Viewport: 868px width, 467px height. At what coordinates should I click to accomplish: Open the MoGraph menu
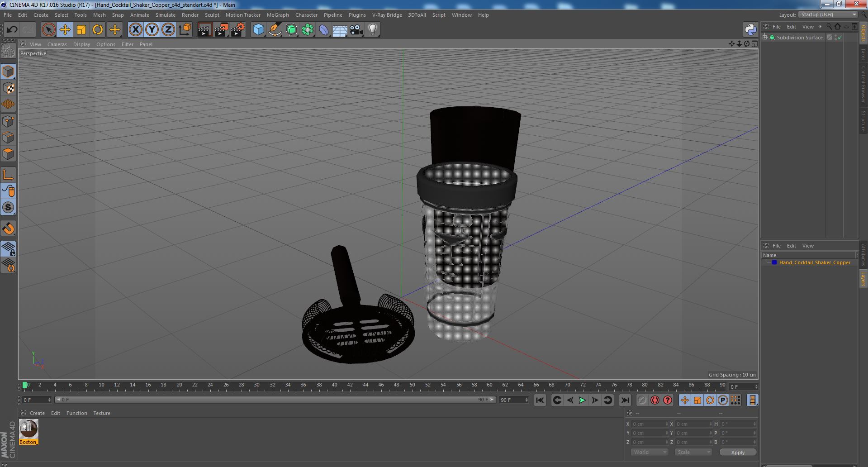278,15
